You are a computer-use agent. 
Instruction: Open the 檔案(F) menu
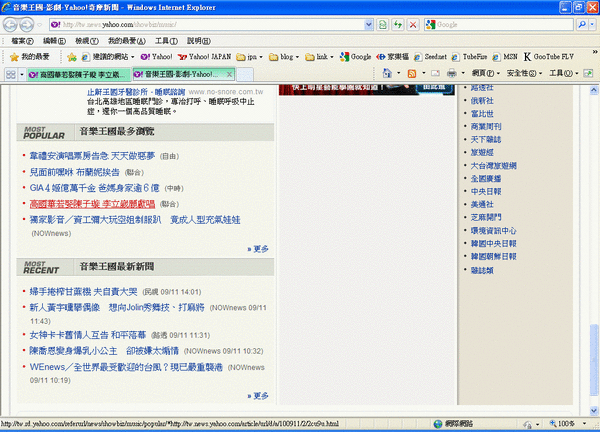22,41
